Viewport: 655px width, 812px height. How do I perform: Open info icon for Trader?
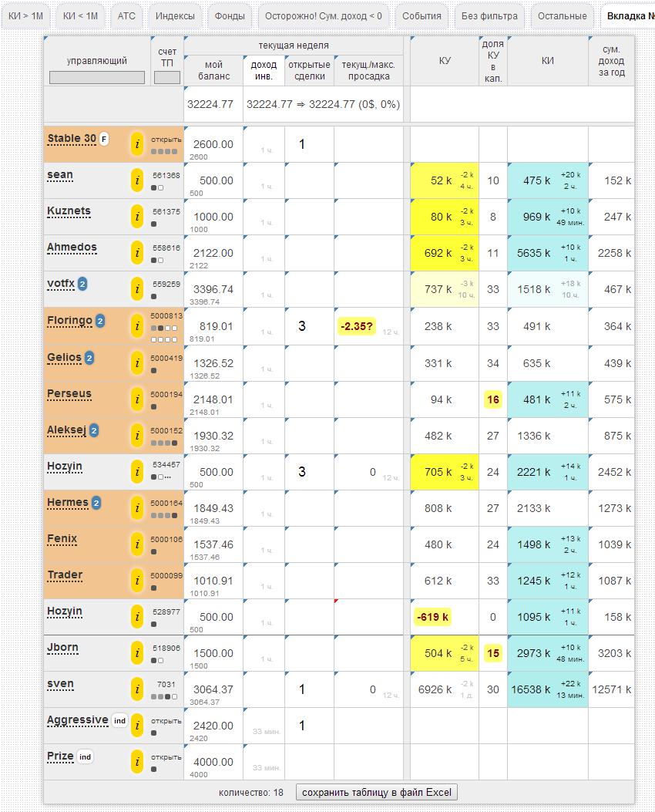pyautogui.click(x=137, y=581)
